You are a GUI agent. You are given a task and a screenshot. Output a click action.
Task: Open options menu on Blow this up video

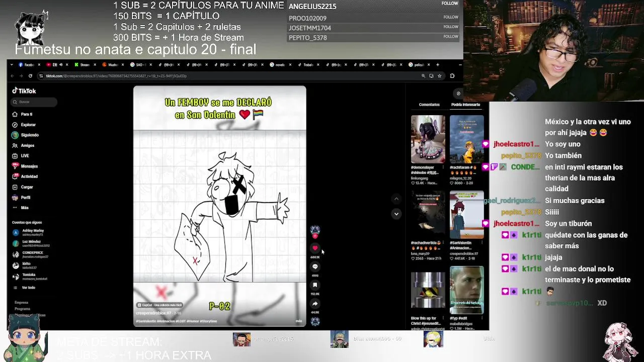[x=443, y=318]
